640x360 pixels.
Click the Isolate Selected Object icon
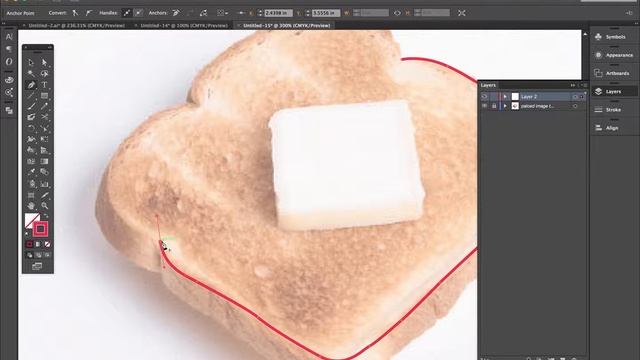(x=462, y=13)
